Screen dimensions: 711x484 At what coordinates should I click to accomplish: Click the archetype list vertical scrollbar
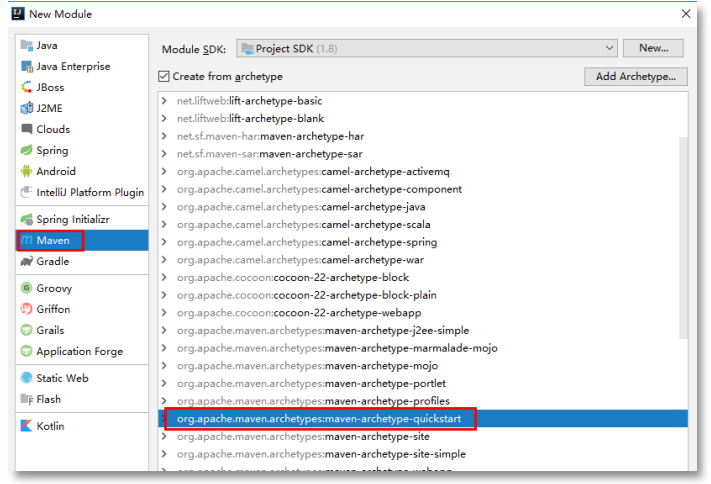click(x=683, y=237)
